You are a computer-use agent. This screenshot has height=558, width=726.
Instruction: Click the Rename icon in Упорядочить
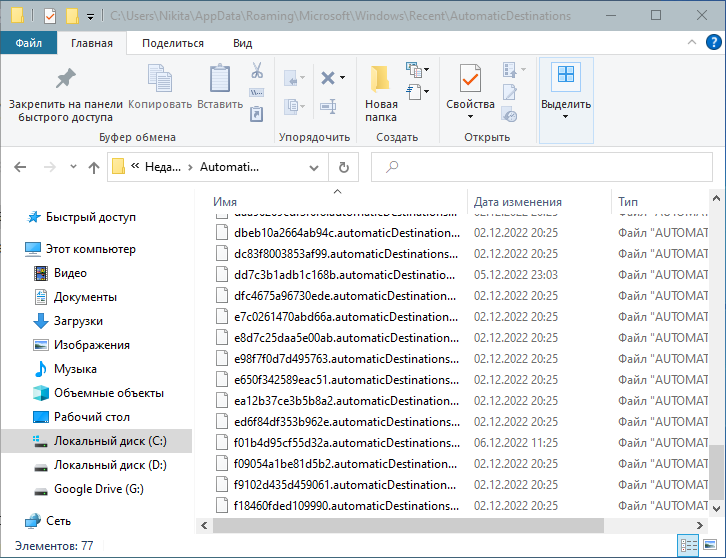[328, 107]
